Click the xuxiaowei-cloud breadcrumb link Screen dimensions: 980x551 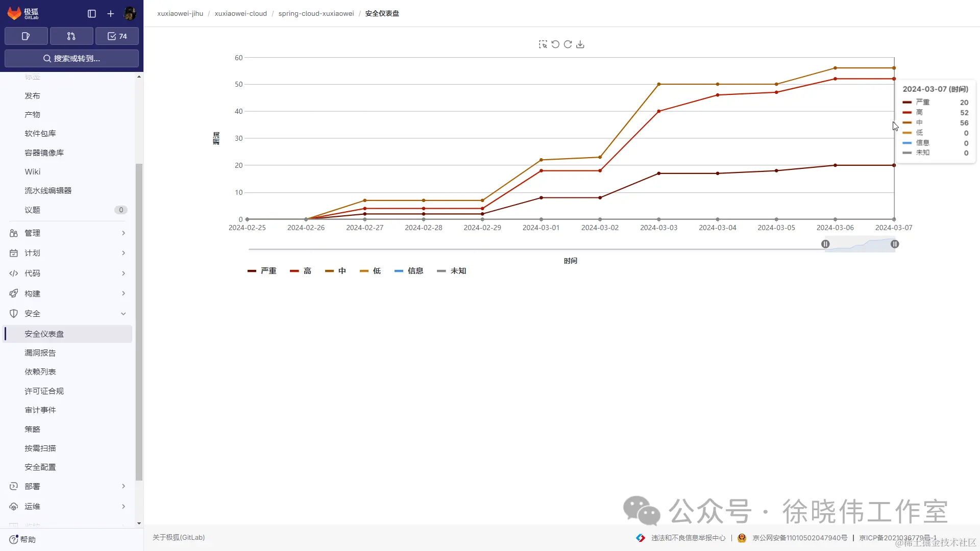pyautogui.click(x=240, y=14)
